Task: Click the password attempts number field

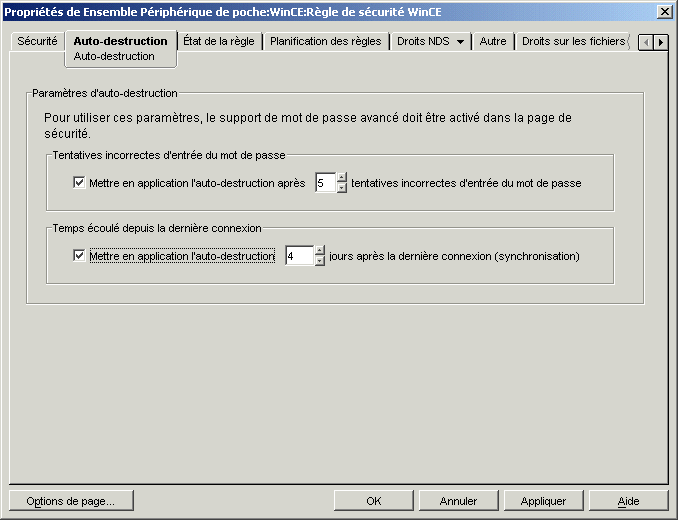Action: (x=326, y=183)
